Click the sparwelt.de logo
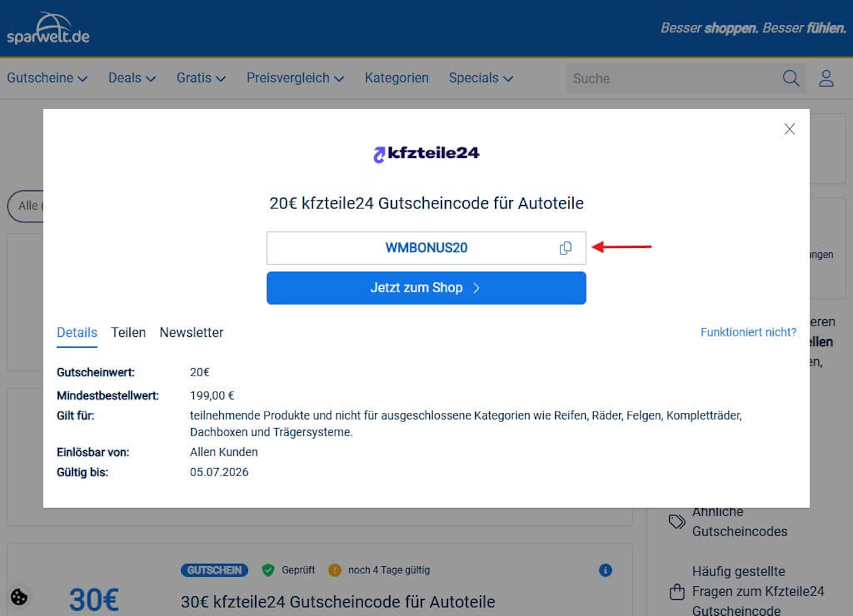Viewport: 853px width, 616px height. (x=48, y=28)
